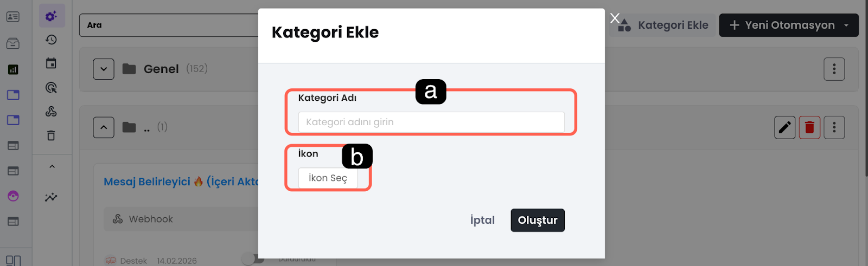Image resolution: width=868 pixels, height=266 pixels.
Task: Open the history clock icon in sidebar
Action: (x=51, y=40)
